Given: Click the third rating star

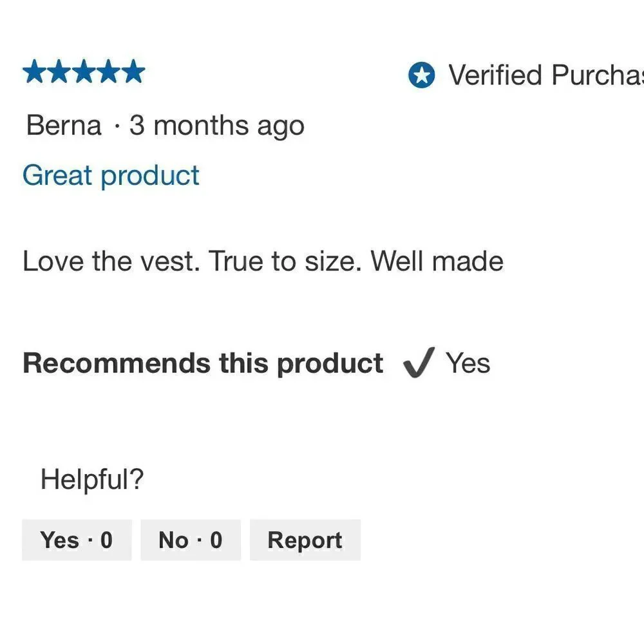Looking at the screenshot, I should point(84,71).
